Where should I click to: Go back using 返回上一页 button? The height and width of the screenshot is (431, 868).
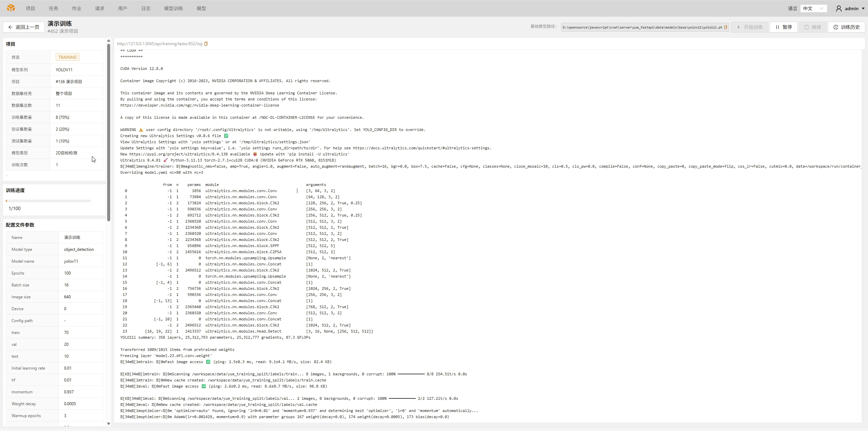24,27
